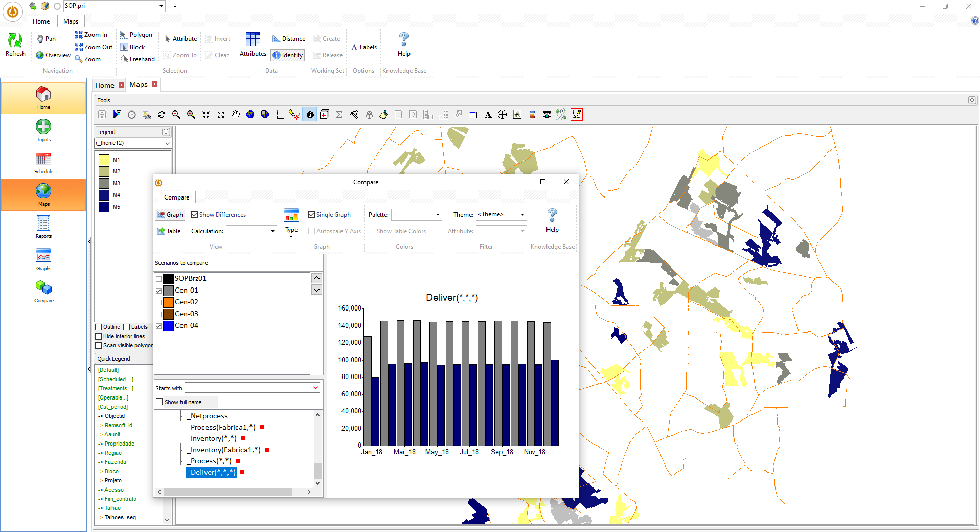Select the Graphs section in the sidebar
The width and height of the screenshot is (980, 532).
pyautogui.click(x=43, y=259)
